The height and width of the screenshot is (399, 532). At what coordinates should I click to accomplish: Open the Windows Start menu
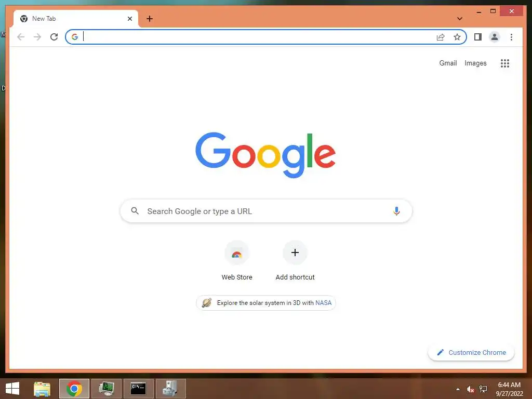12,389
